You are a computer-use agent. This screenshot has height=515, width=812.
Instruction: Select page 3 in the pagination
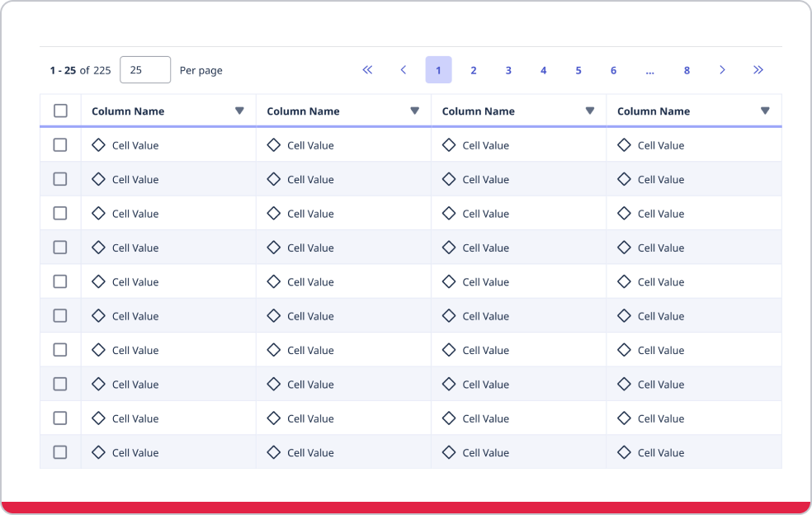508,70
